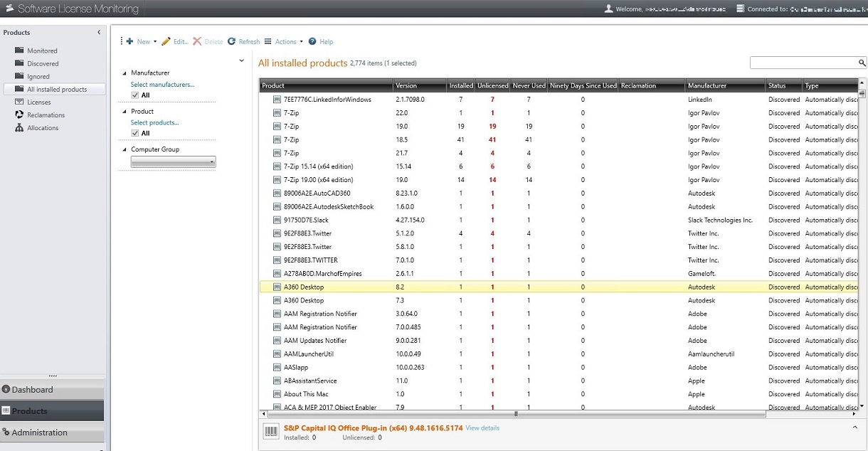Switch to the Dashboard section

pyautogui.click(x=32, y=389)
